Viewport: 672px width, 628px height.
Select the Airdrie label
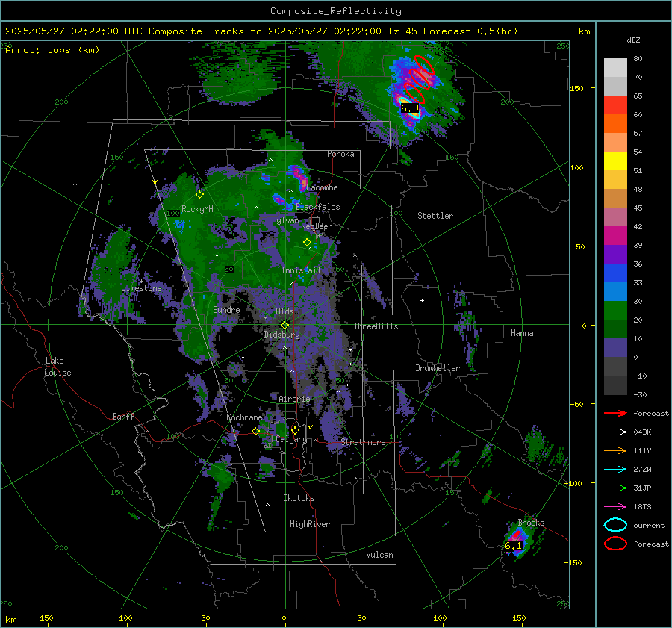[x=294, y=399]
